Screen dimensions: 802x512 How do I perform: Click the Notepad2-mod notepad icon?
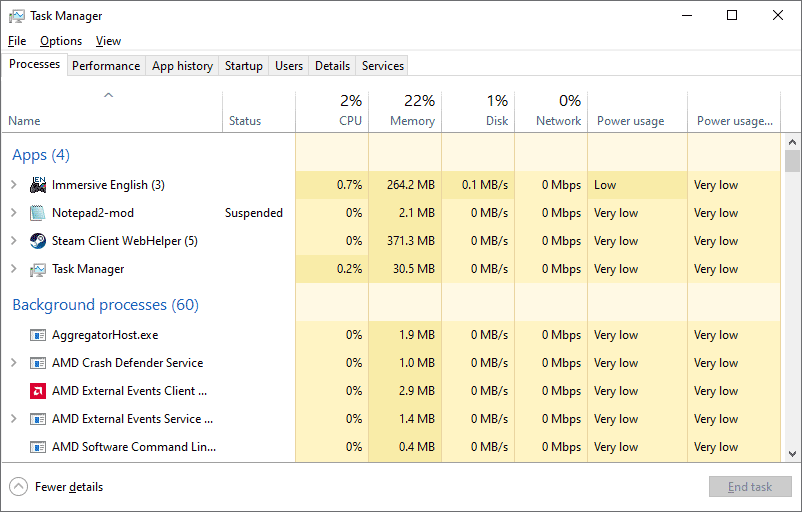pyautogui.click(x=38, y=213)
